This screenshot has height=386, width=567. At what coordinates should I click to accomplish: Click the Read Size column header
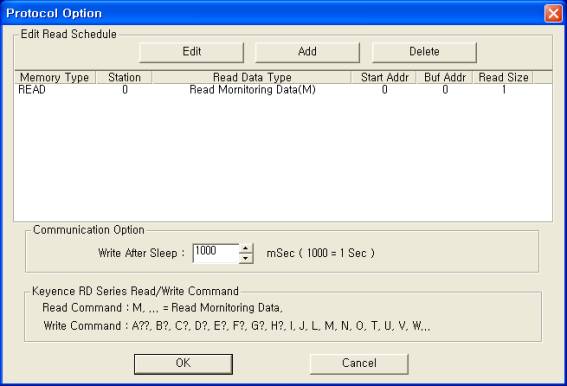point(503,77)
